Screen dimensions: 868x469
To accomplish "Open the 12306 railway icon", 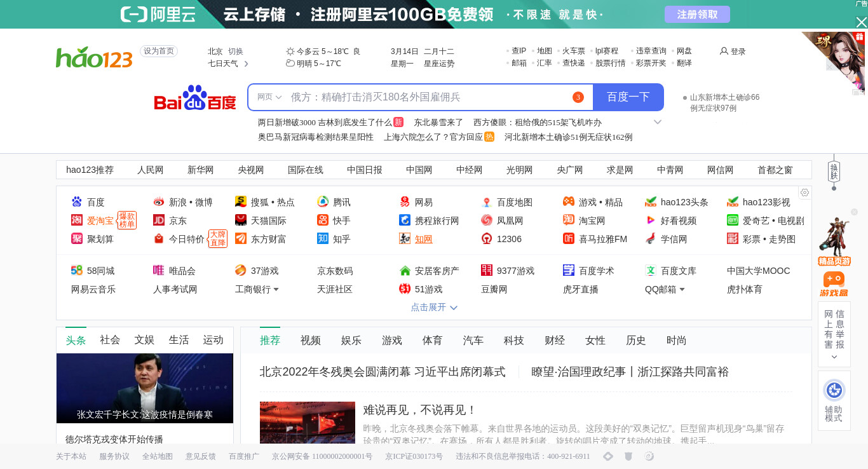I will (x=487, y=239).
